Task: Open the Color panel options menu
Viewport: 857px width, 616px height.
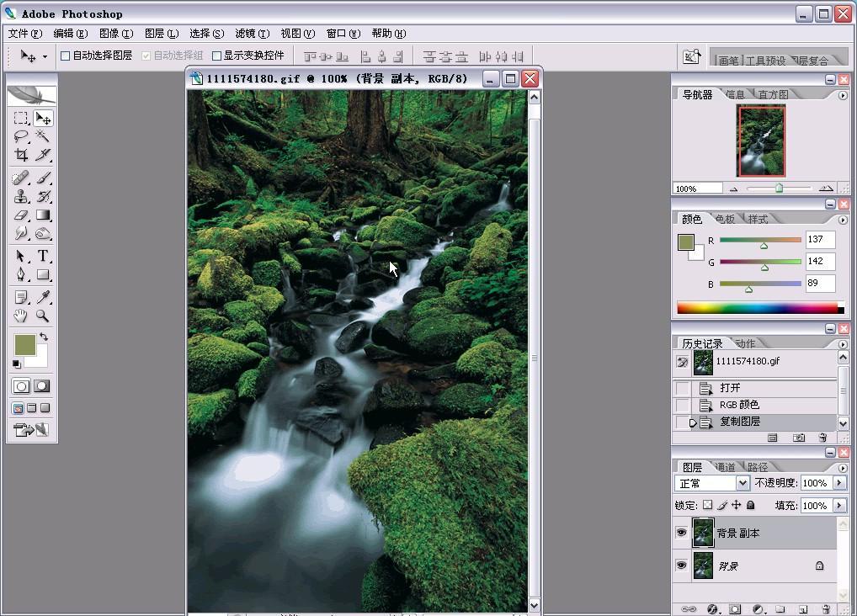Action: pos(843,220)
